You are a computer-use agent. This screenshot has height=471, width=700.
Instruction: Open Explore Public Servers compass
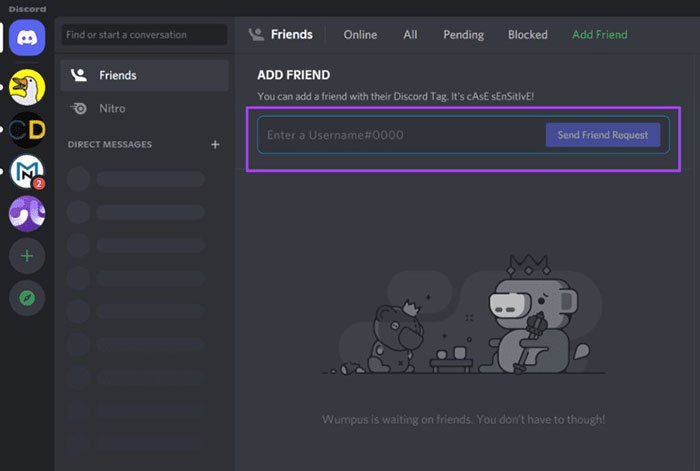click(x=27, y=298)
